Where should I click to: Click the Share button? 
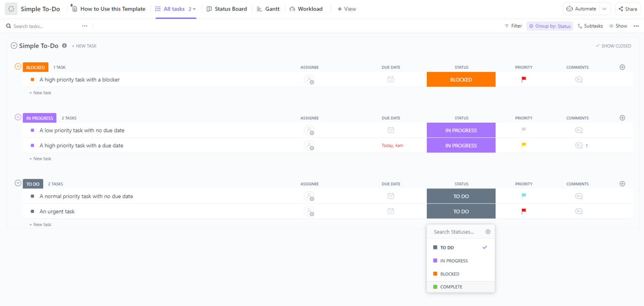click(627, 8)
